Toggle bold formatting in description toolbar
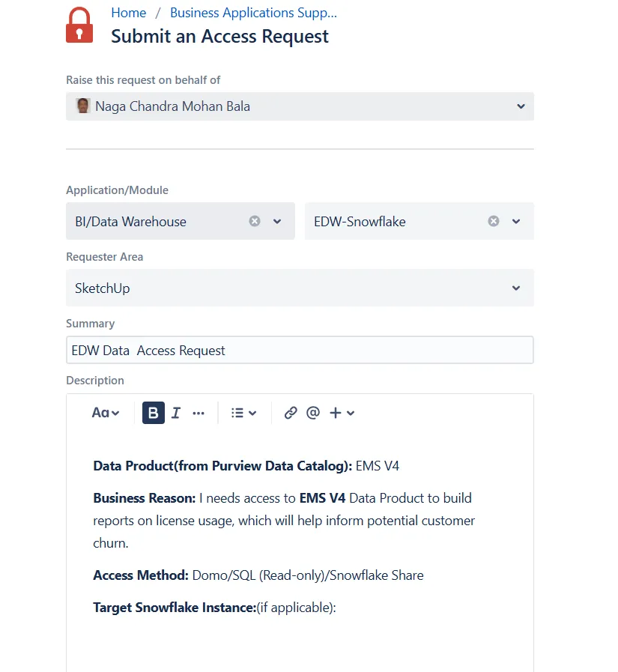This screenshot has width=618, height=672. [x=153, y=413]
